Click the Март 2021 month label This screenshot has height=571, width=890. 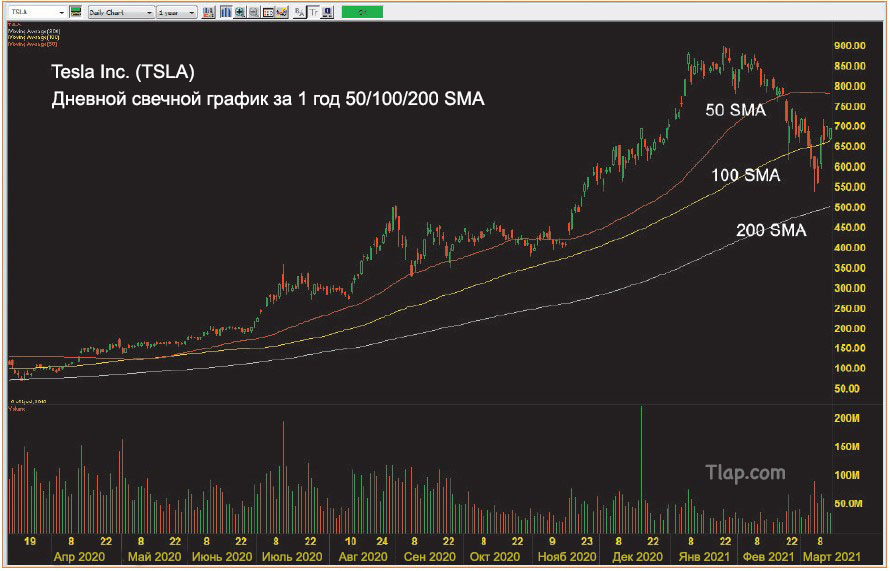pos(831,557)
